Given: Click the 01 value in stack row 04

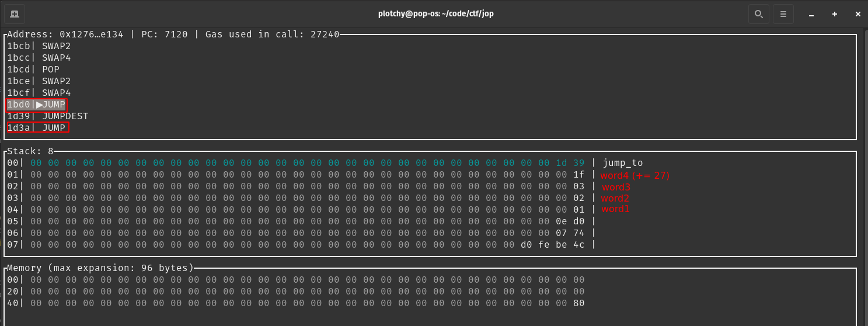Looking at the screenshot, I should [578, 210].
